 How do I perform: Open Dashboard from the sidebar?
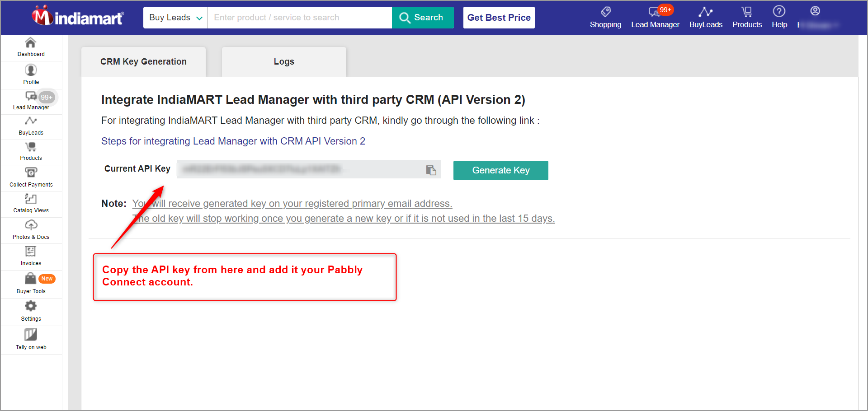pyautogui.click(x=31, y=47)
